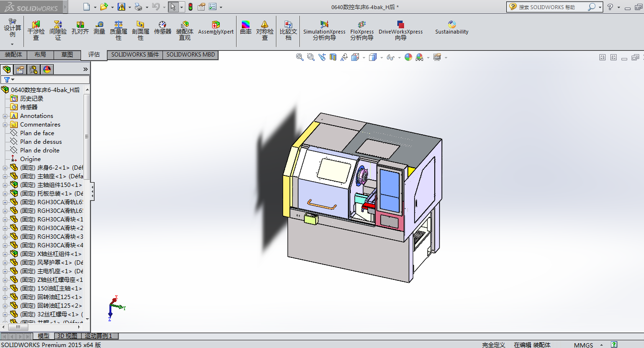Toggle the section view in view toolbar

tap(333, 57)
